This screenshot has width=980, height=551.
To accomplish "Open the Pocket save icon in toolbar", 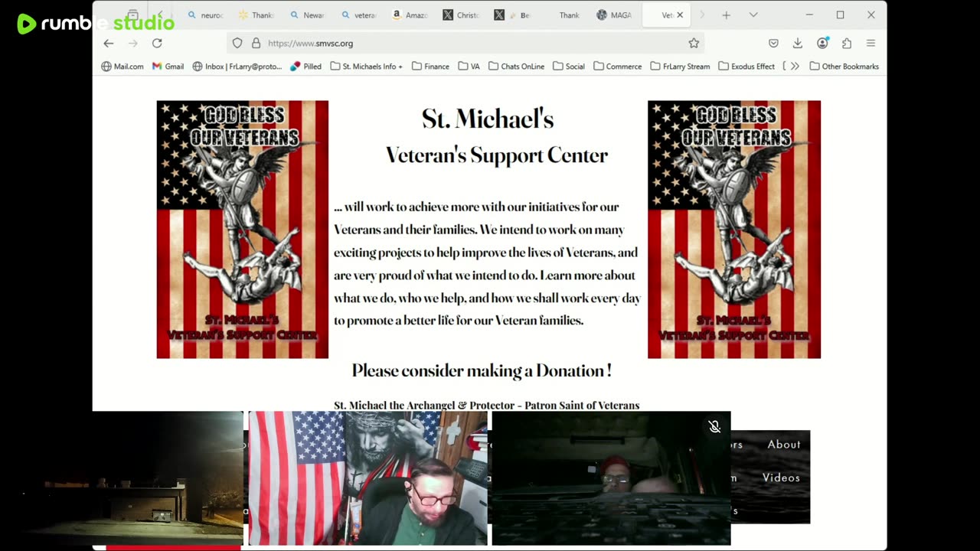I will coord(773,44).
